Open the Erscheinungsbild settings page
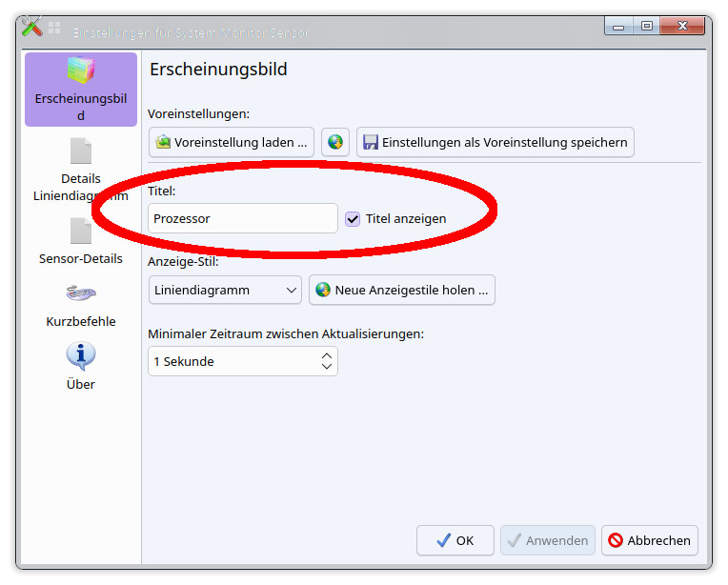 tap(81, 91)
